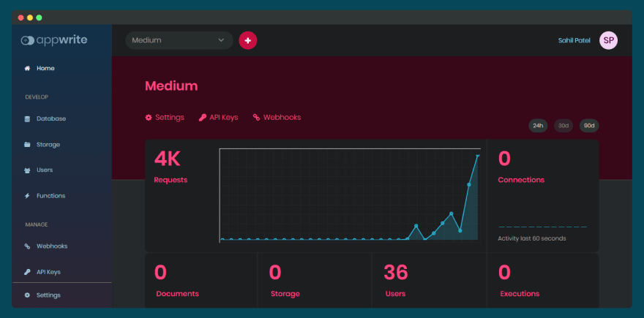Screen dimensions: 644x318
Task: Click the Connections label
Action: click(521, 180)
